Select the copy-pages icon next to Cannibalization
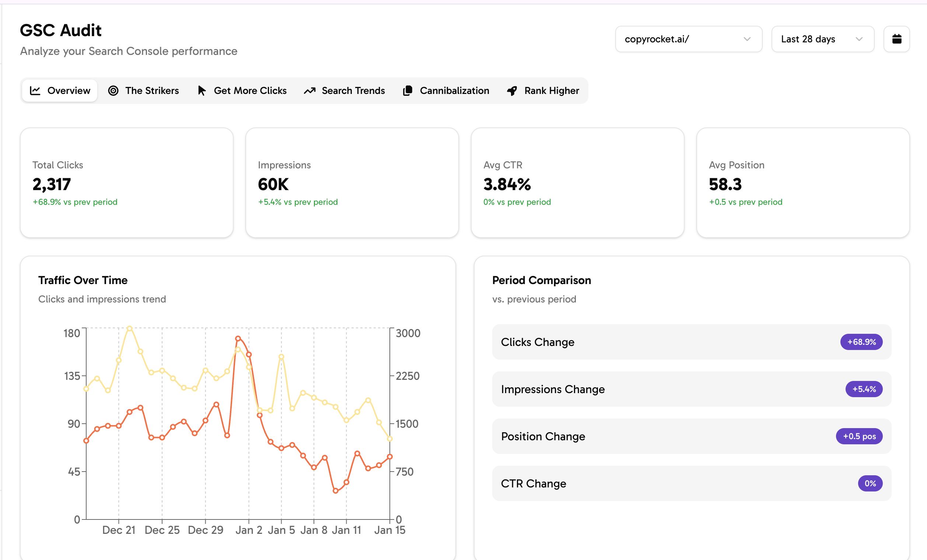 click(407, 90)
